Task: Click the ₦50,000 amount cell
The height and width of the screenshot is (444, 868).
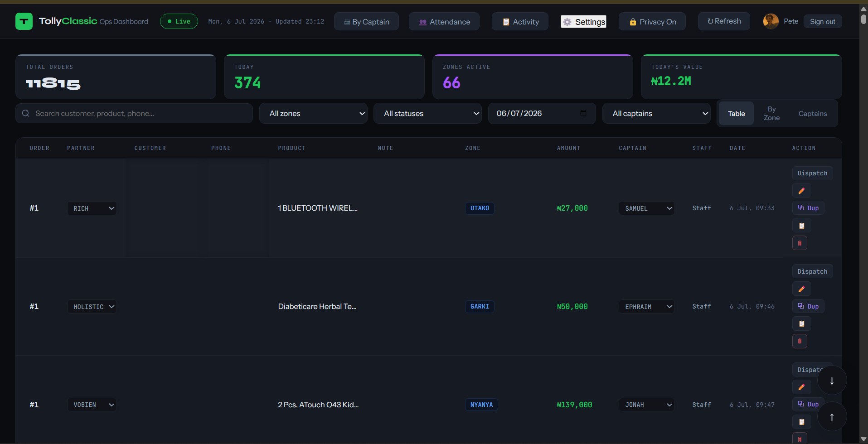Action: (572, 307)
